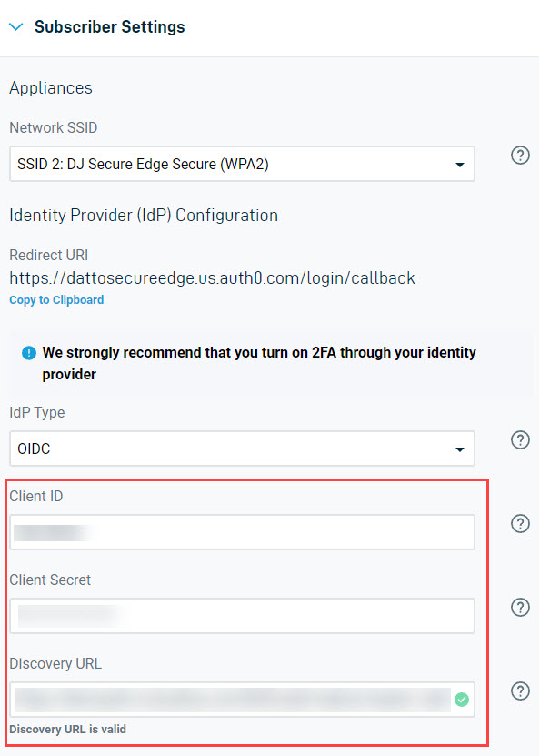Image resolution: width=540 pixels, height=756 pixels.
Task: Click the help icon beside Network SSID dropdown
Action: [x=520, y=155]
